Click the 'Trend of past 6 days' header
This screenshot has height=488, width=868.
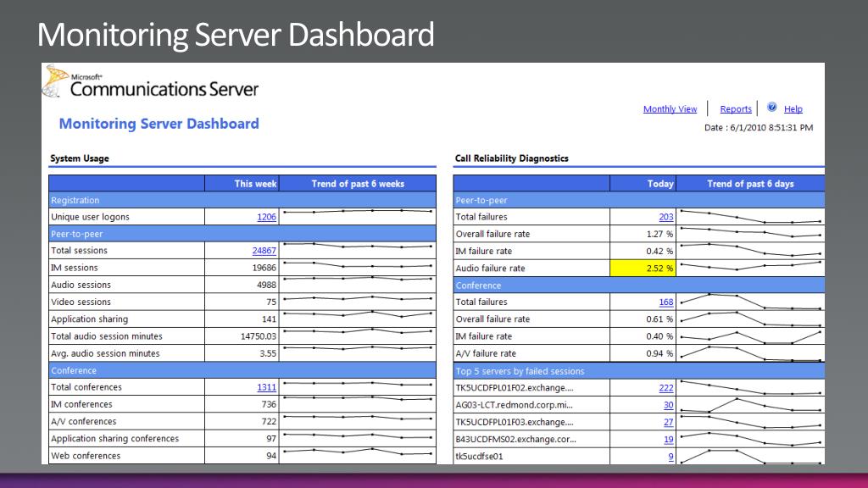click(x=750, y=184)
